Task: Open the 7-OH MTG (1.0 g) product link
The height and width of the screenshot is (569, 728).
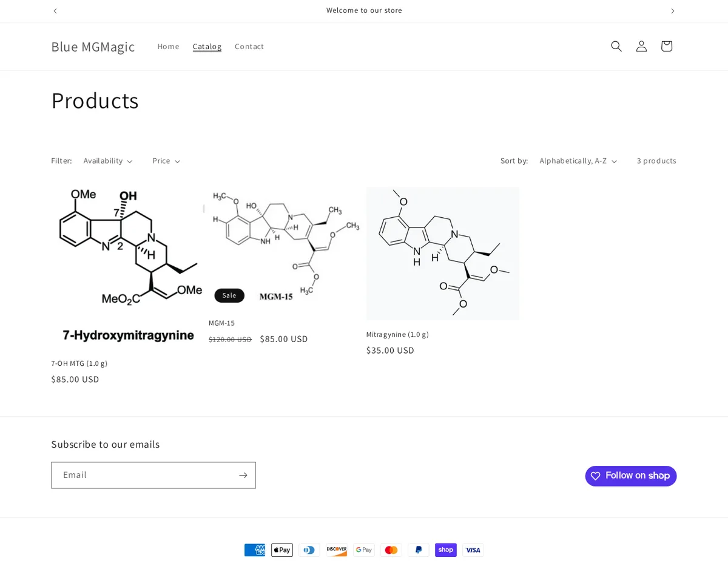Action: [79, 363]
